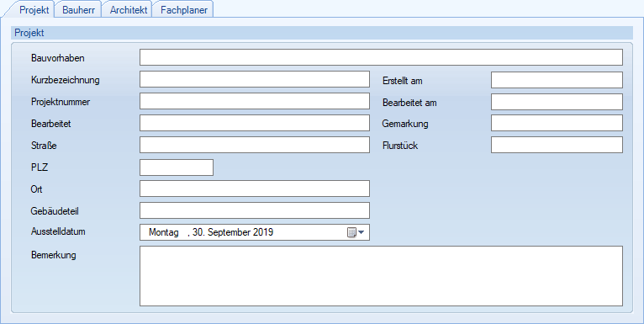This screenshot has height=324, width=644.
Task: Click the Projektnummer input field
Action: (x=255, y=101)
